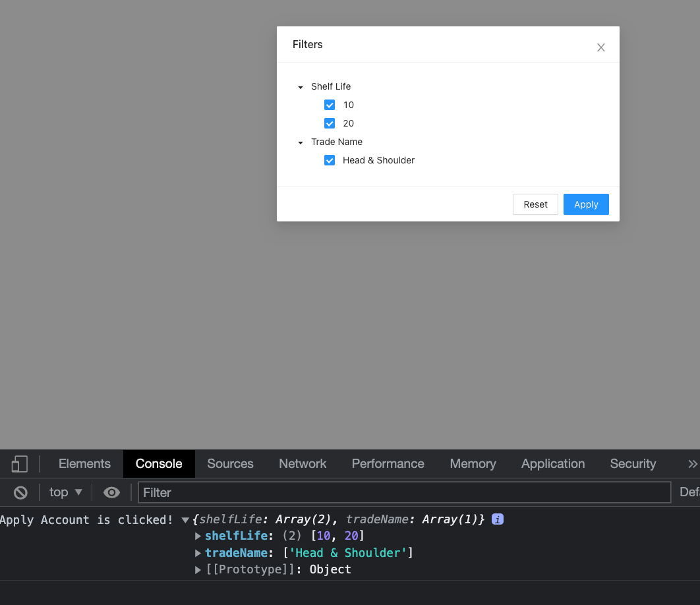Expand the [[Prototype]] Object entry
The height and width of the screenshot is (605, 700).
point(198,569)
